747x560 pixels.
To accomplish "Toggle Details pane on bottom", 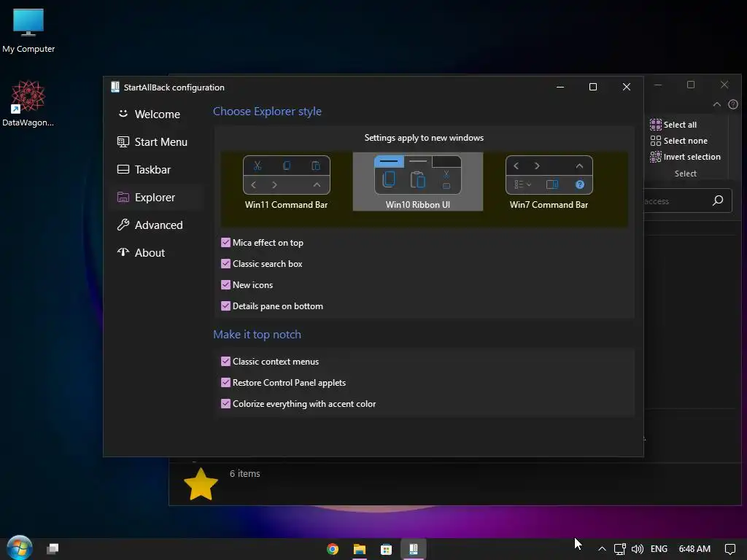I will [x=226, y=306].
